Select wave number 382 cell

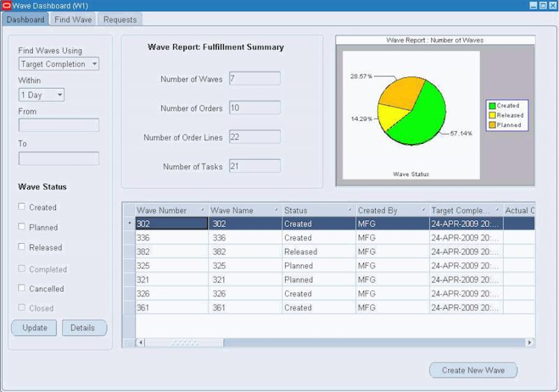pos(172,252)
